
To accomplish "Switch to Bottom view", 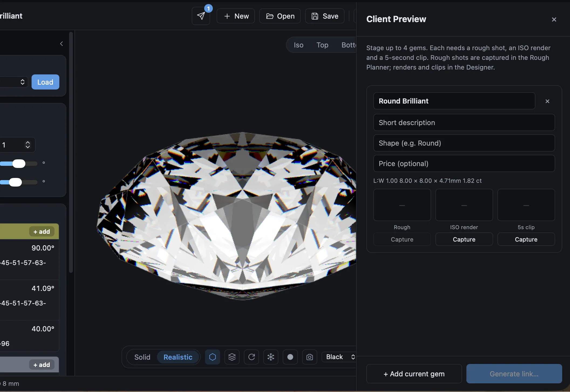I will [349, 45].
